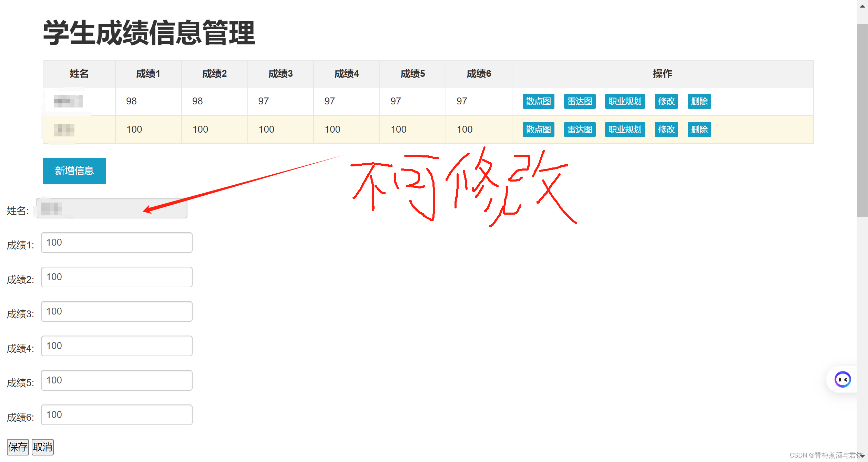This screenshot has height=462, width=868.
Task: Click 修改 for the row scoring 98
Action: click(666, 101)
